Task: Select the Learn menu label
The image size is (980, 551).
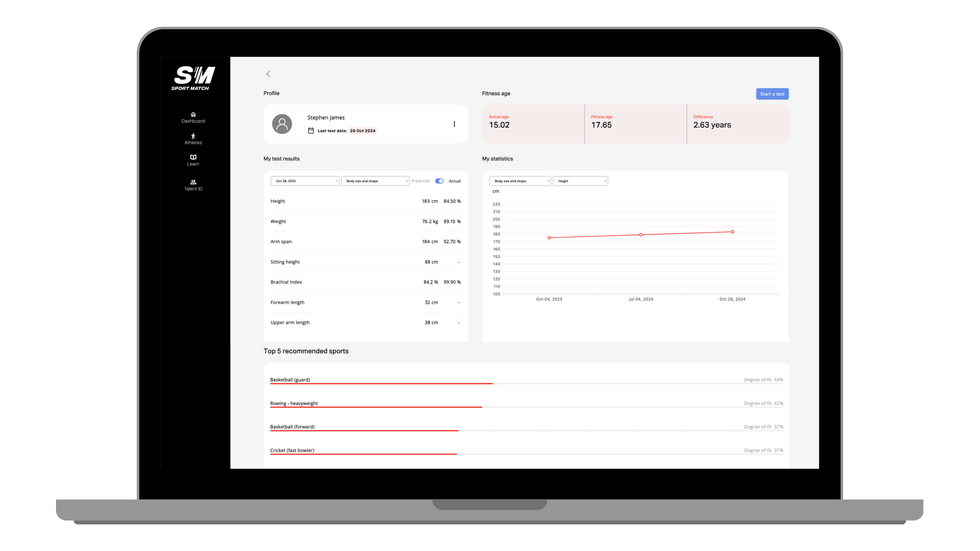Action: tap(193, 164)
